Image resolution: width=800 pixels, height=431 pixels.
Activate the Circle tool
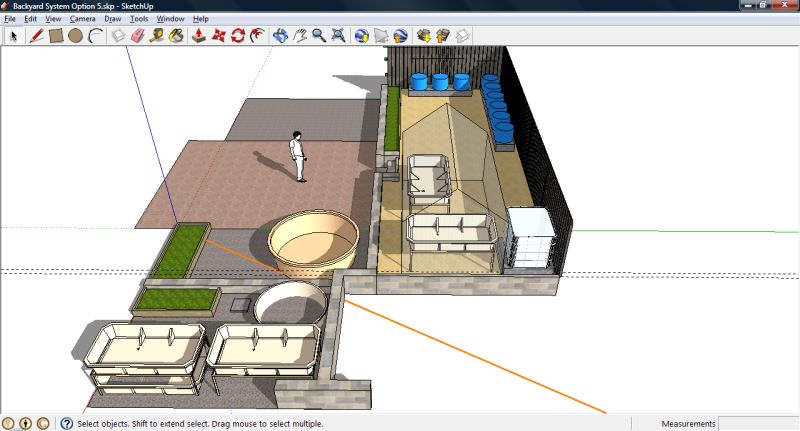click(76, 36)
